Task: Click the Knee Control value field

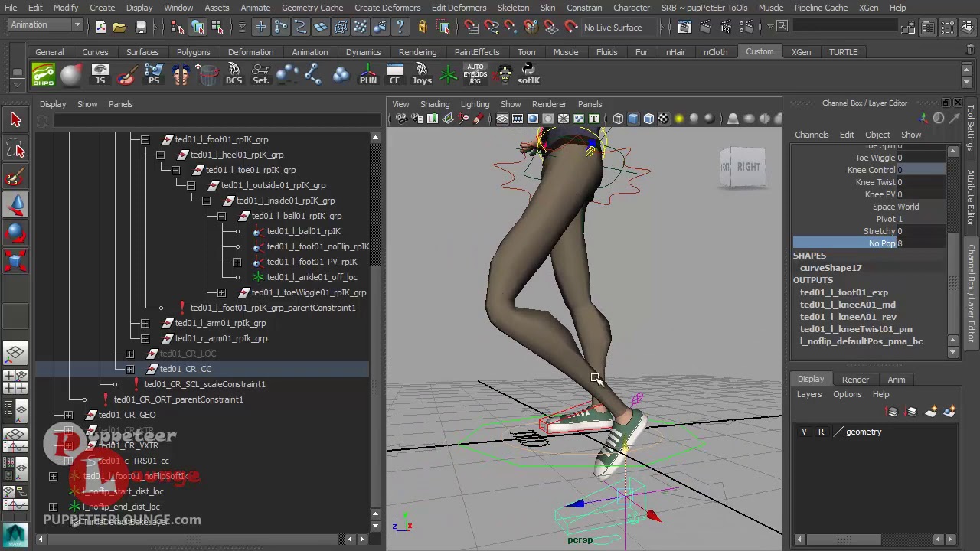Action: pos(923,170)
